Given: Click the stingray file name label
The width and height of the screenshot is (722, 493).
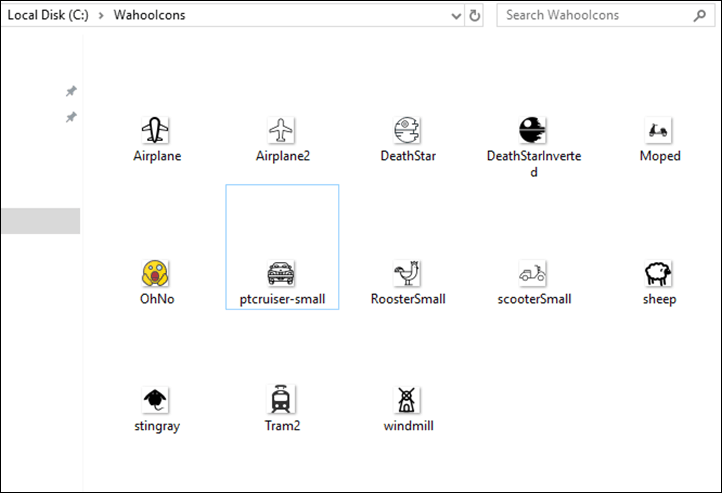Looking at the screenshot, I should pyautogui.click(x=157, y=426).
